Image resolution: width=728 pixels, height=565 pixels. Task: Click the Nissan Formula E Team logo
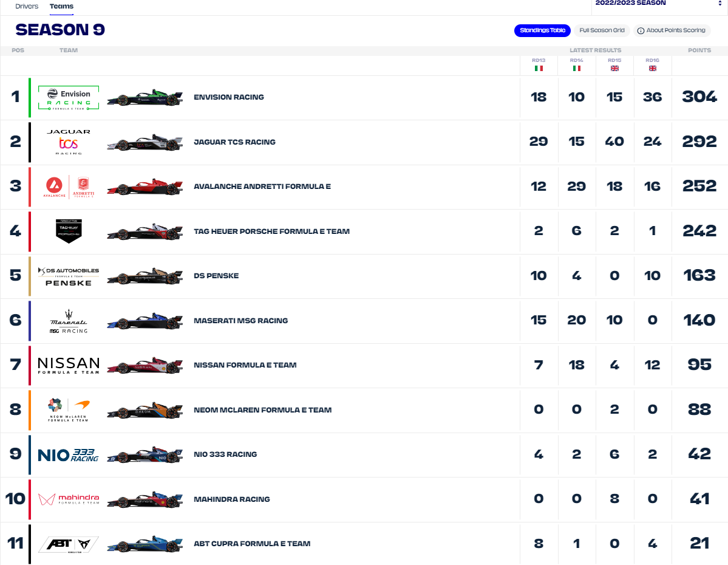[x=68, y=365]
